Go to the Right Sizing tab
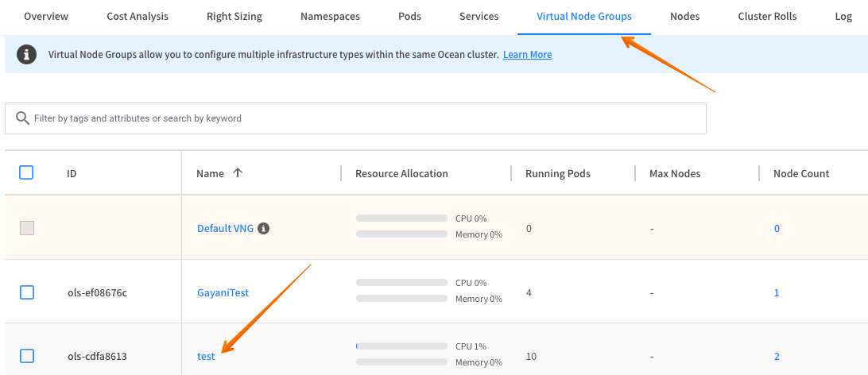The image size is (868, 375). pos(234,17)
